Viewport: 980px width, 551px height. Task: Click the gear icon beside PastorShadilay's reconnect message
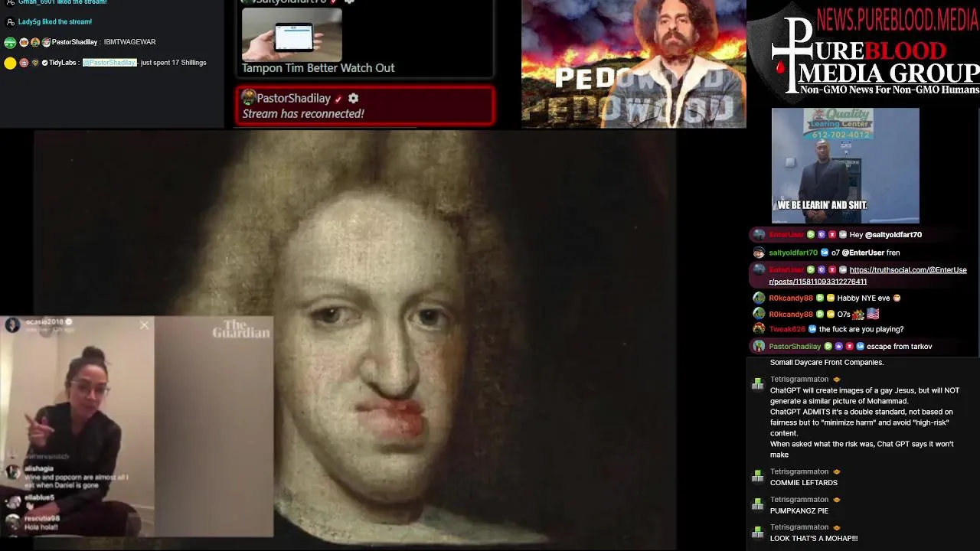click(353, 98)
